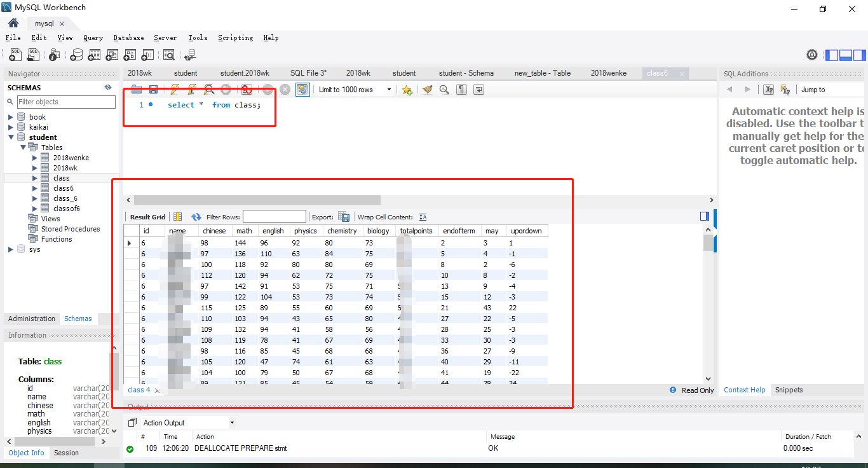Search table data toolbar icon
This screenshot has height=468, width=868.
tap(168, 55)
